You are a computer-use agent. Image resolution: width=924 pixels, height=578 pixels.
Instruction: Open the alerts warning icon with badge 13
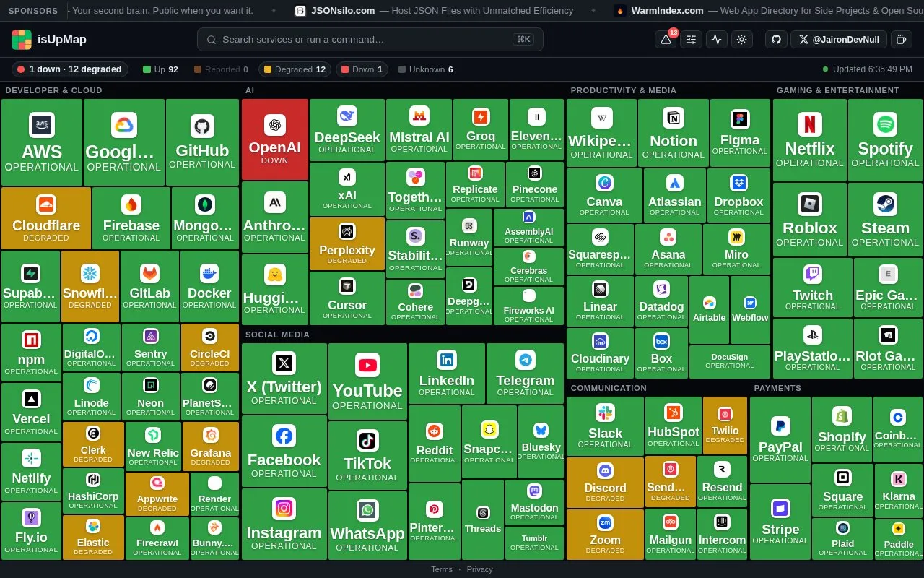click(666, 40)
